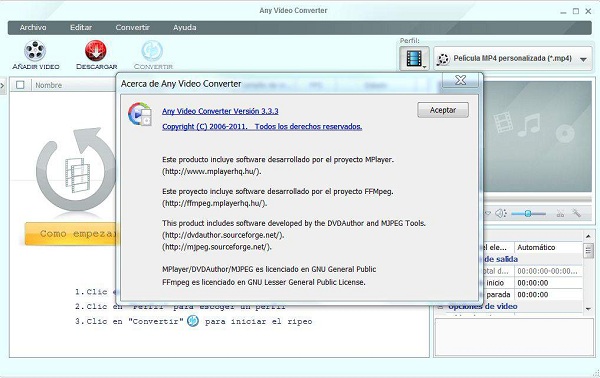The image size is (600, 378).
Task: Click the Convertir toolbar icon
Action: point(152,51)
